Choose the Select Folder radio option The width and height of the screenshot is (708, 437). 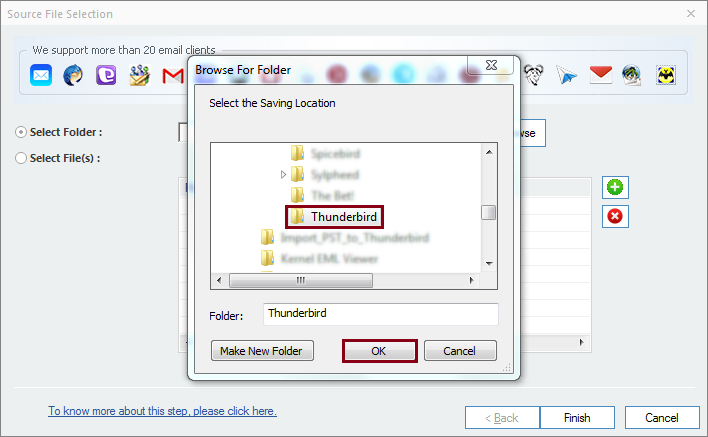(x=21, y=132)
